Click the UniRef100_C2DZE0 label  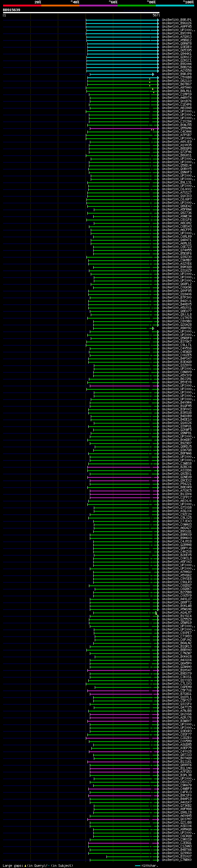point(176,738)
